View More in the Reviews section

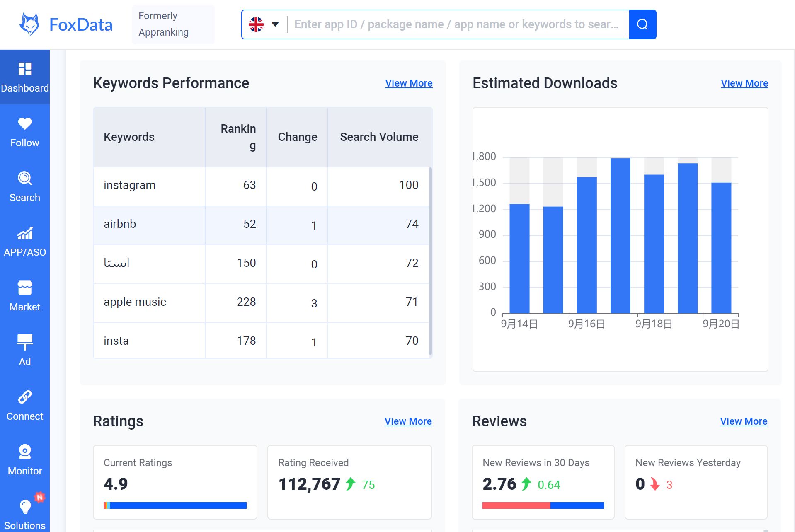pyautogui.click(x=743, y=421)
